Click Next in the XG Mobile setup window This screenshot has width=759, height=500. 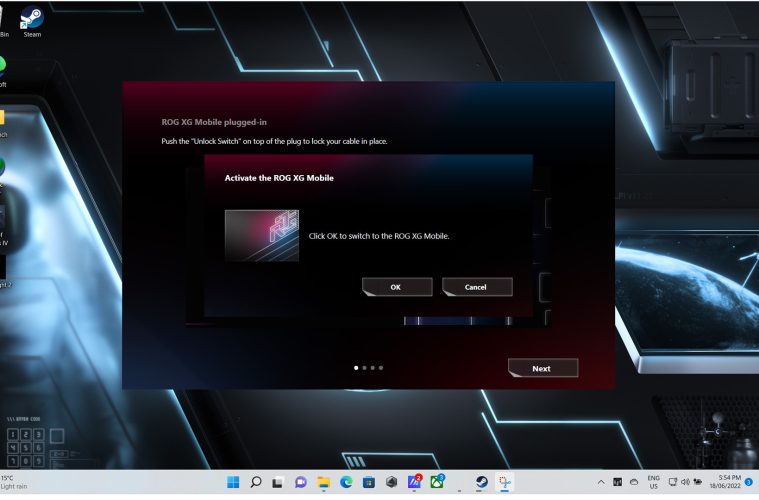pyautogui.click(x=543, y=368)
